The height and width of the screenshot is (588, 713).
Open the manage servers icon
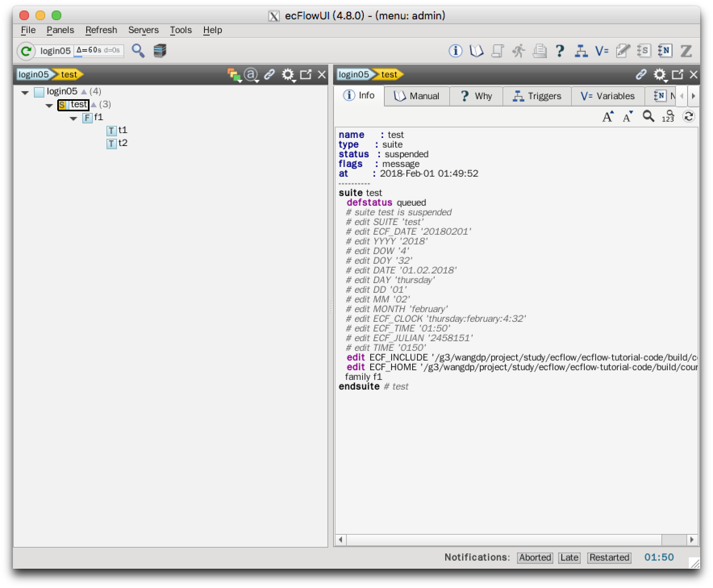click(x=160, y=51)
